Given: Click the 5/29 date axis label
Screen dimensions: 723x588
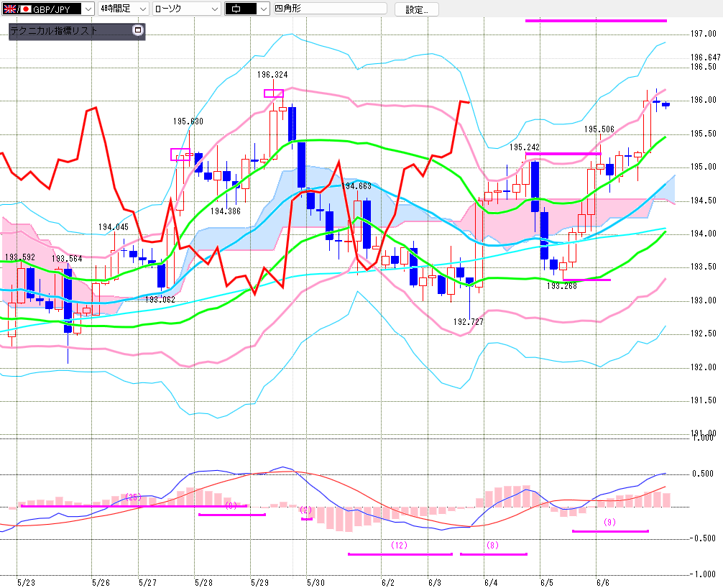Looking at the screenshot, I should (x=259, y=582).
